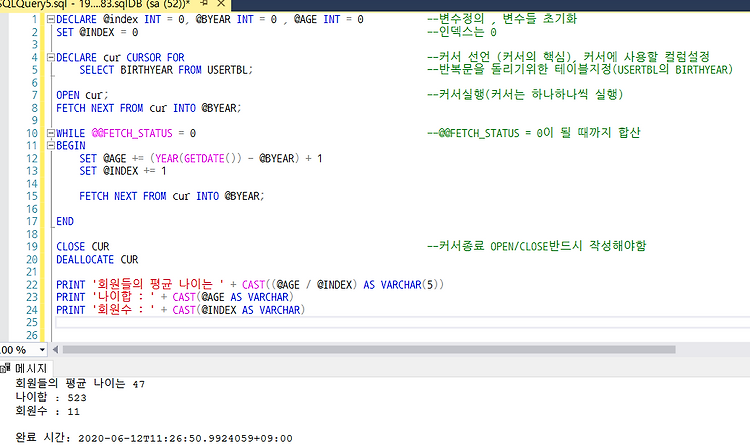Click 'SET @INDEX = 0' on line 2

coord(97,33)
